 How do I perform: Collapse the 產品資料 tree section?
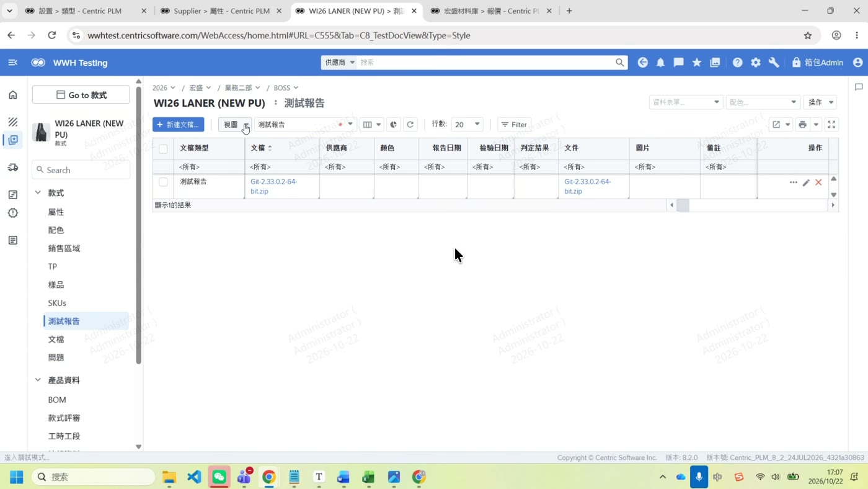click(x=38, y=380)
